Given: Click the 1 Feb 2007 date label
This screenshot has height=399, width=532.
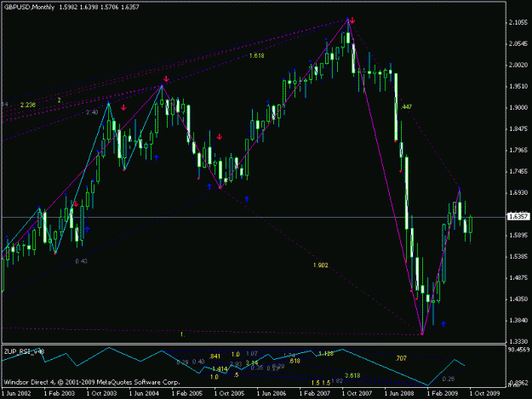Looking at the screenshot, I should point(314,393).
